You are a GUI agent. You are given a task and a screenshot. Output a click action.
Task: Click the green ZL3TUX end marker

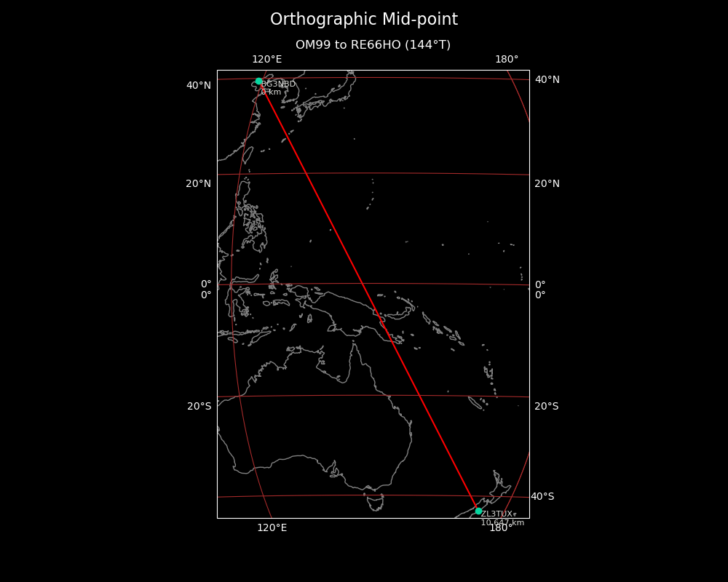pos(478,511)
